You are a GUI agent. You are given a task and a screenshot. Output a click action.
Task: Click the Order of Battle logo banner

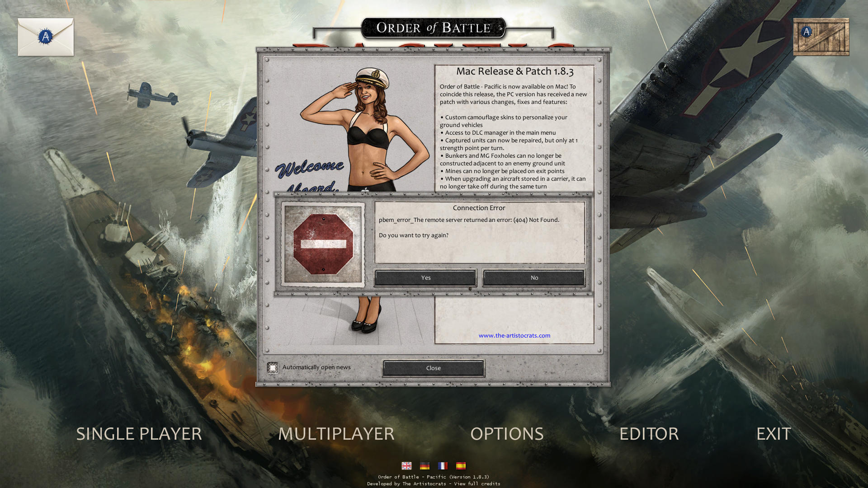point(433,28)
